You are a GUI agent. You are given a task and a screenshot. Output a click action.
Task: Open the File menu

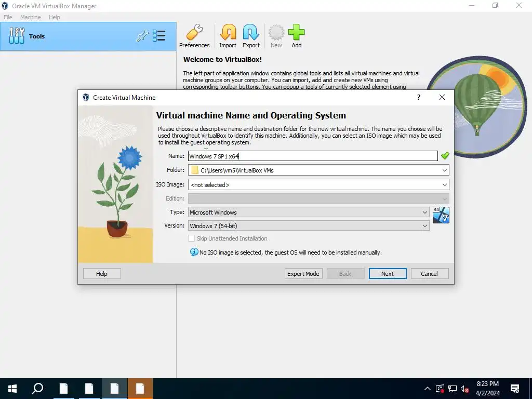point(8,17)
